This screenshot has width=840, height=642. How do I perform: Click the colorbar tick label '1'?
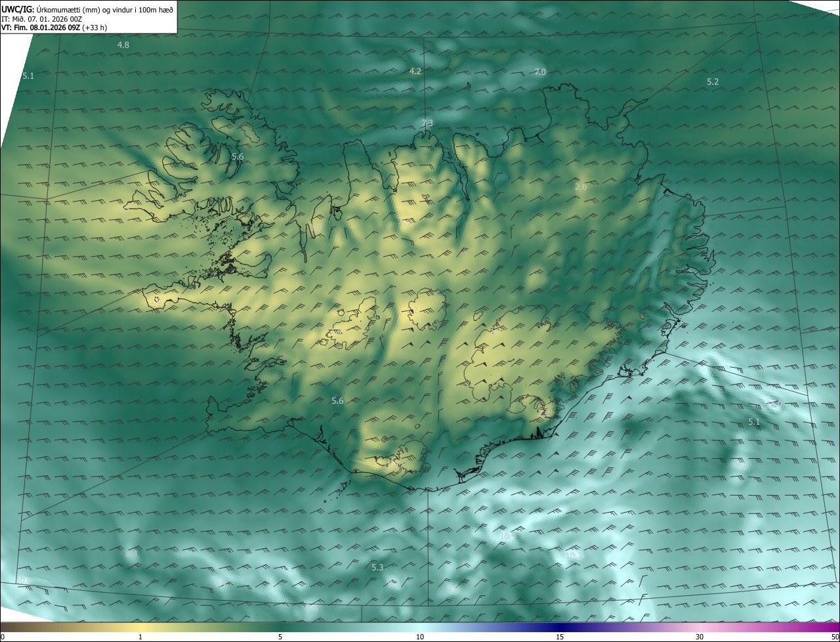pos(140,637)
